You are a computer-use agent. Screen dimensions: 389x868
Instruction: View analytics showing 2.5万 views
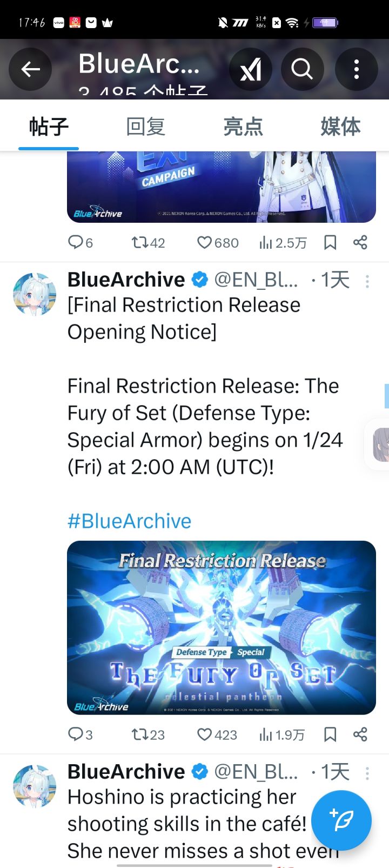click(283, 242)
